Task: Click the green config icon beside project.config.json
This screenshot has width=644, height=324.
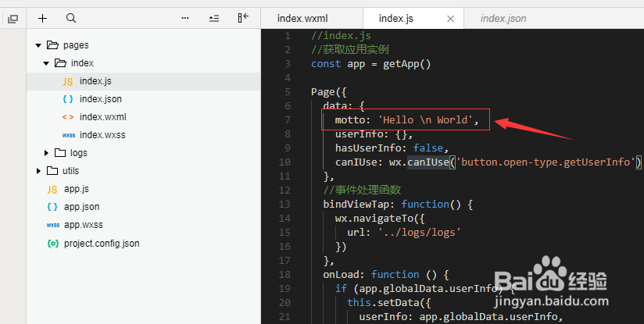Action: click(52, 244)
